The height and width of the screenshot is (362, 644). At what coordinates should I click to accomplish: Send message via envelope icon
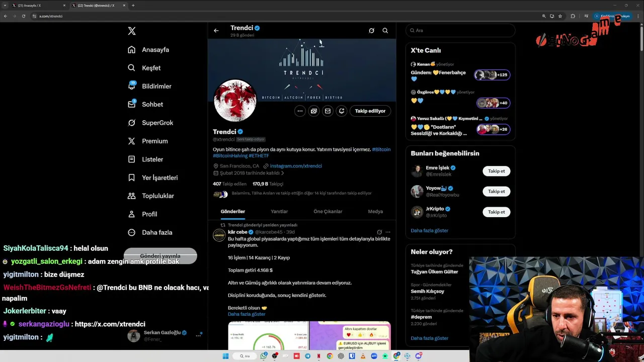tap(328, 111)
